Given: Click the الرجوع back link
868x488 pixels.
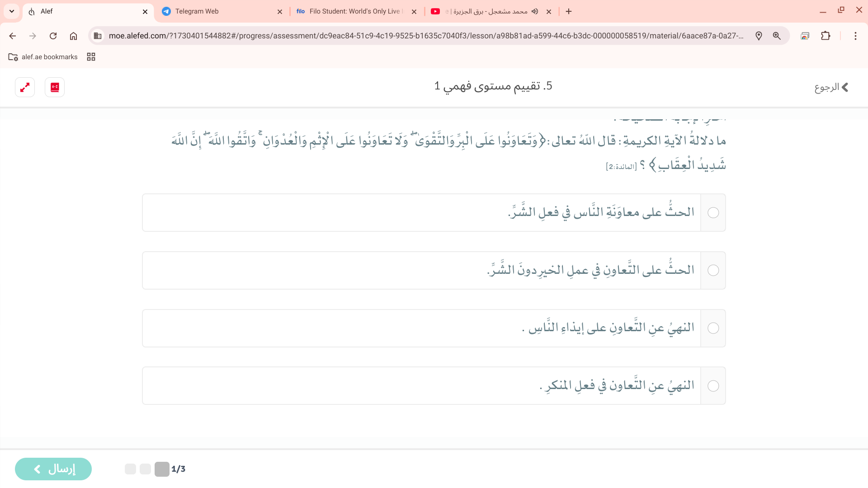Looking at the screenshot, I should (831, 87).
